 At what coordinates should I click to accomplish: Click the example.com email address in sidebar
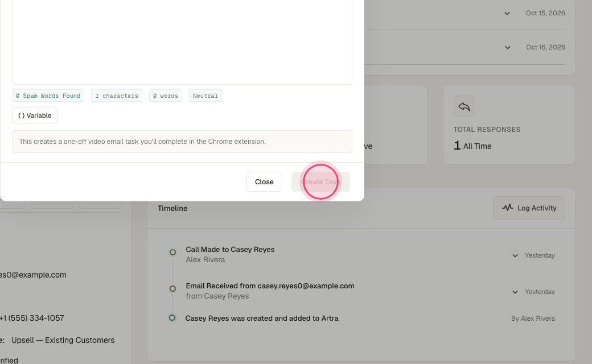(33, 275)
